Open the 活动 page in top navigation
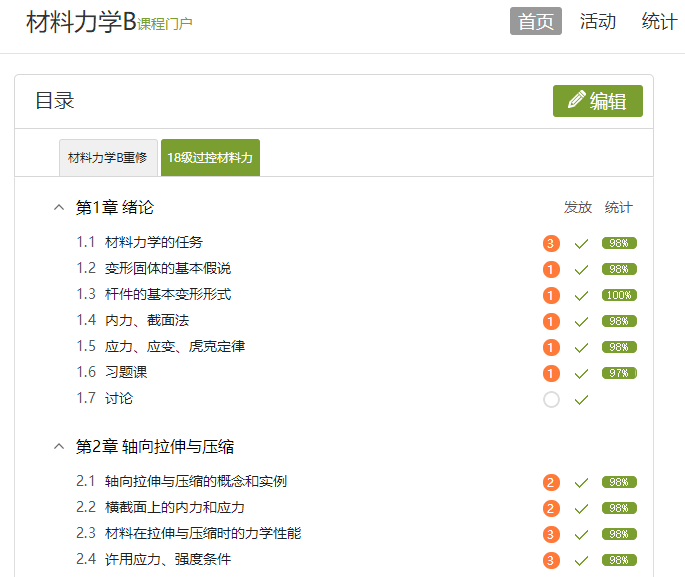The width and height of the screenshot is (685, 577). pos(598,22)
